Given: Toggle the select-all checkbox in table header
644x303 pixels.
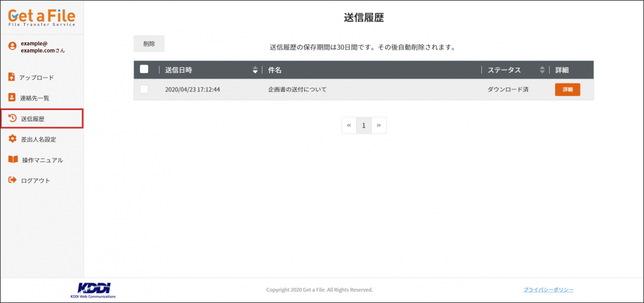Looking at the screenshot, I should click(x=144, y=70).
